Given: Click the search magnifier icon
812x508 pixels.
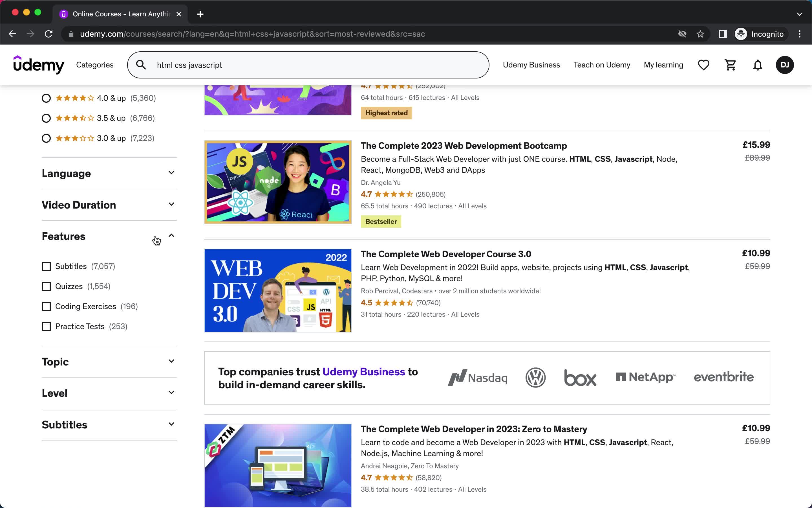Looking at the screenshot, I should coord(141,65).
